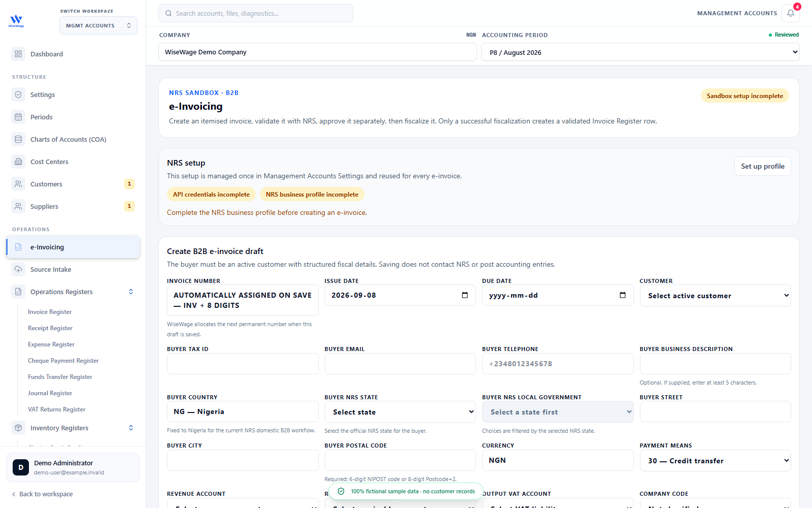
Task: Go to Receipt Register
Action: tap(50, 328)
